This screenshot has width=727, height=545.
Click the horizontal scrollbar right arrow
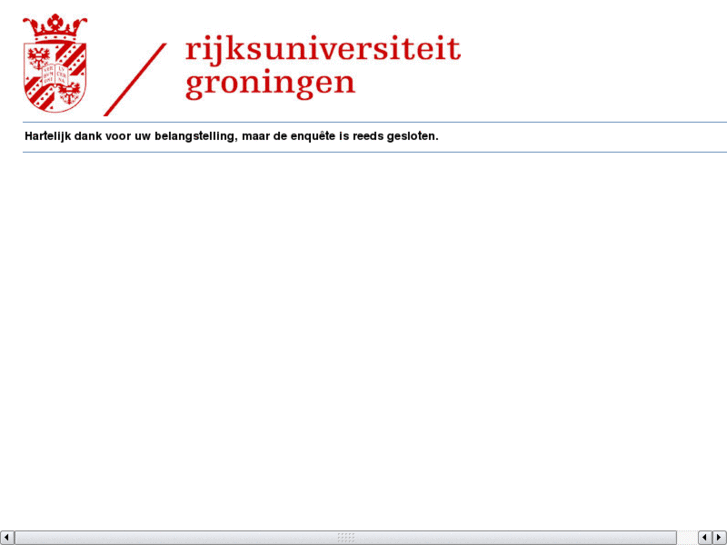tap(719, 537)
